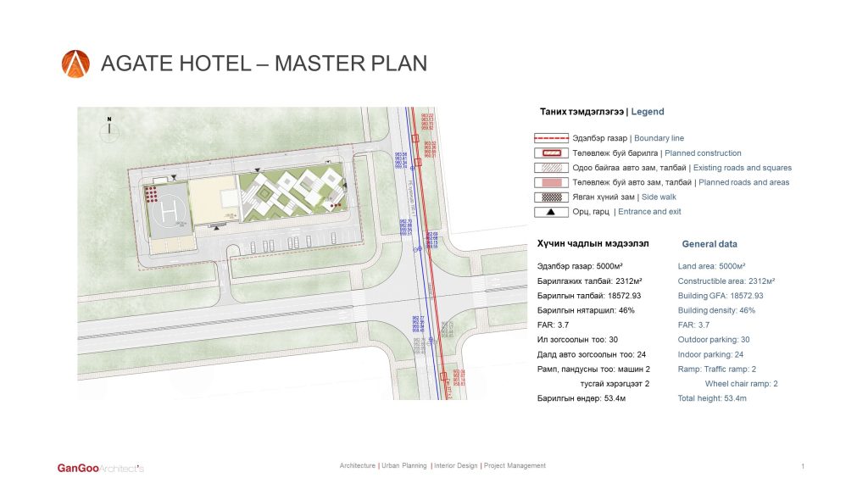Click the Urban Planning footer label
Screen dimensions: 868x489
point(404,466)
